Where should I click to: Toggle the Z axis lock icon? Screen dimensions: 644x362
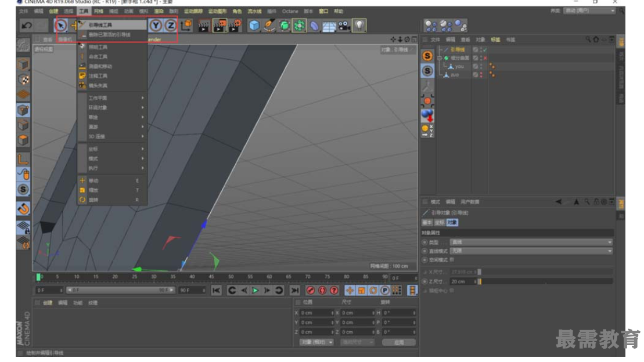[x=171, y=26]
